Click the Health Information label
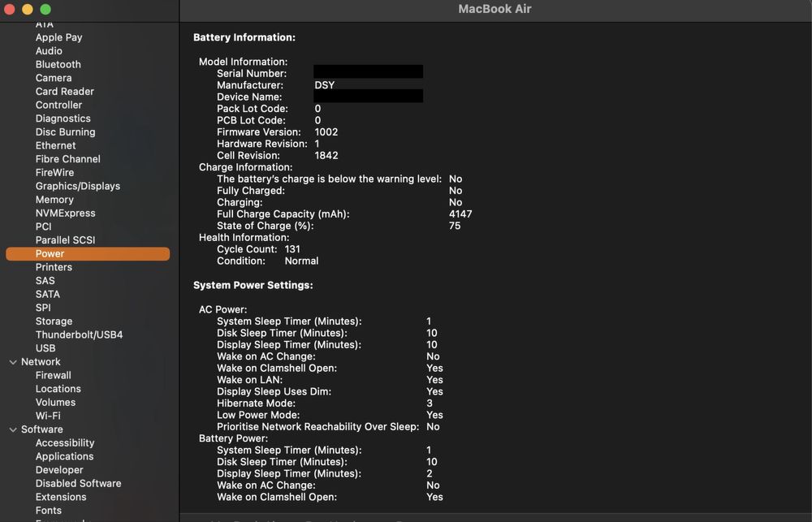The height and width of the screenshot is (522, 812). [x=244, y=238]
